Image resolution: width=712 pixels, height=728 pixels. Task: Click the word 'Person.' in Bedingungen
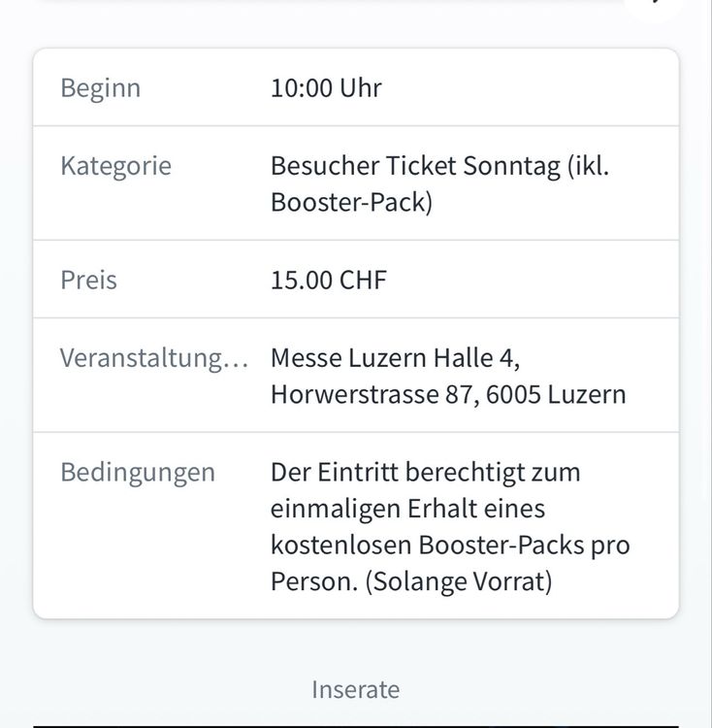tap(314, 581)
